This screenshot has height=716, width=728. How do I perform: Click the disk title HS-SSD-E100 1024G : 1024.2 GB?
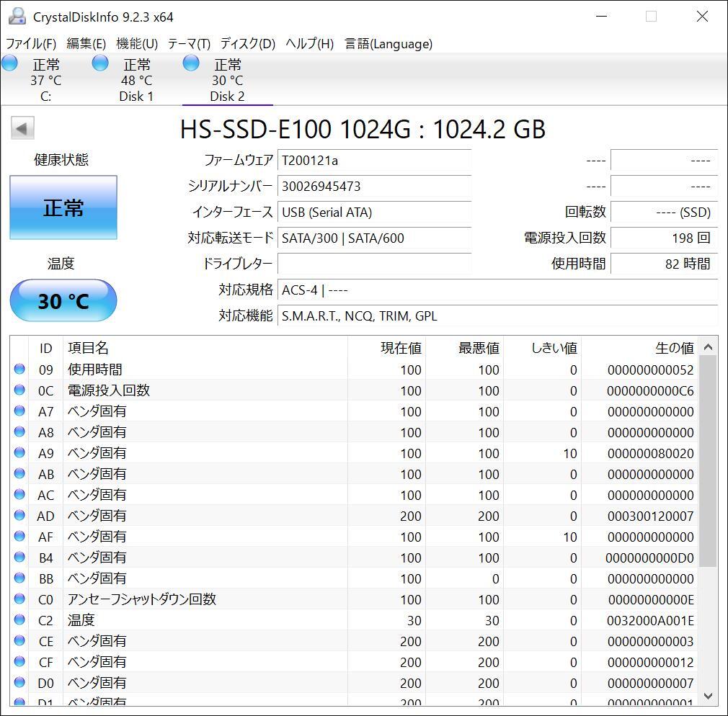click(x=363, y=129)
